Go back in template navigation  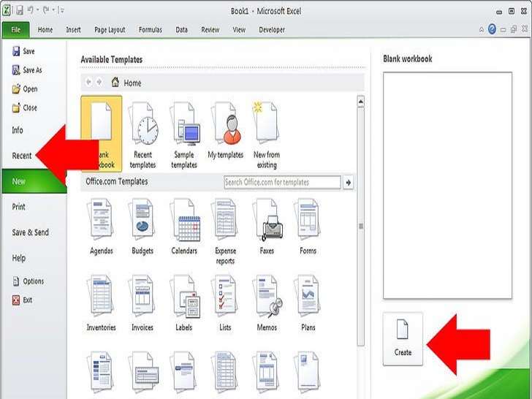[88, 82]
